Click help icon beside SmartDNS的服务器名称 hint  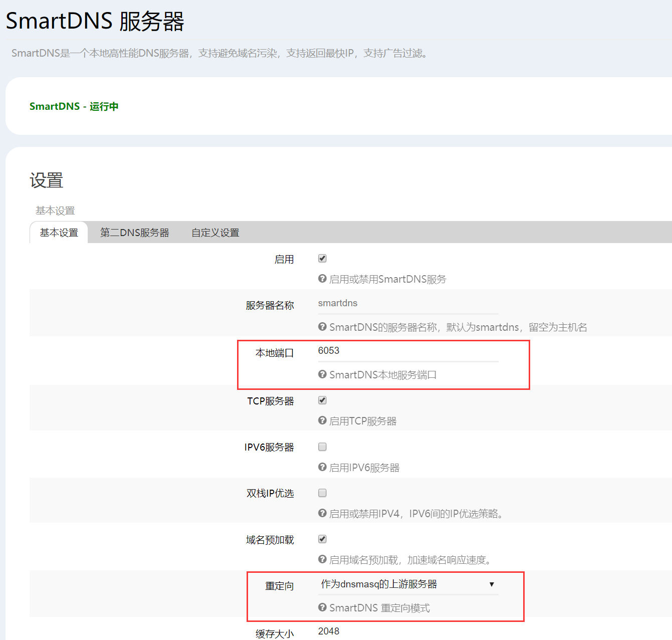[x=322, y=327]
